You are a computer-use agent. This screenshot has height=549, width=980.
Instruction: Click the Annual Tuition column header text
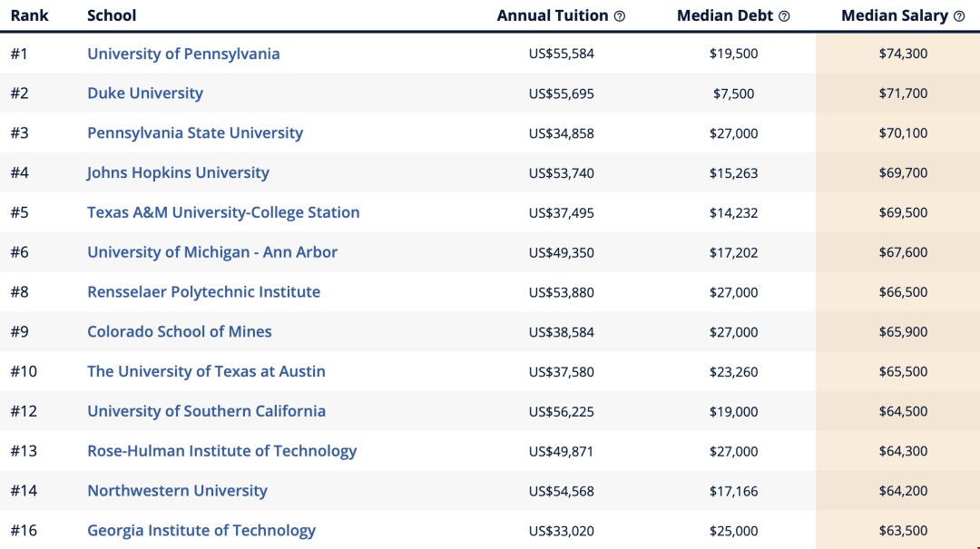[553, 15]
